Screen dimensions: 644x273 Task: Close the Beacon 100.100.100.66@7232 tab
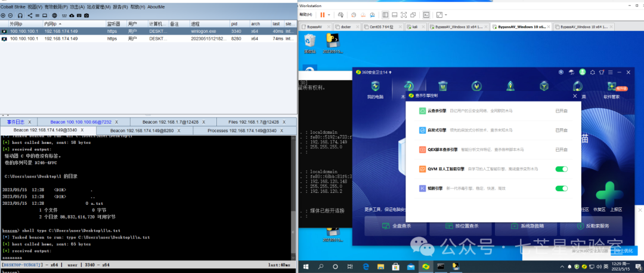click(117, 122)
